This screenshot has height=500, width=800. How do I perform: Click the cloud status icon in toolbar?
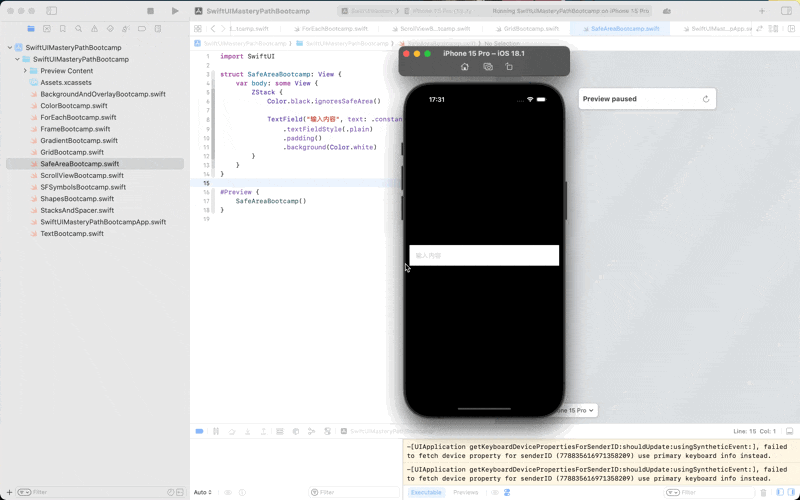point(666,11)
